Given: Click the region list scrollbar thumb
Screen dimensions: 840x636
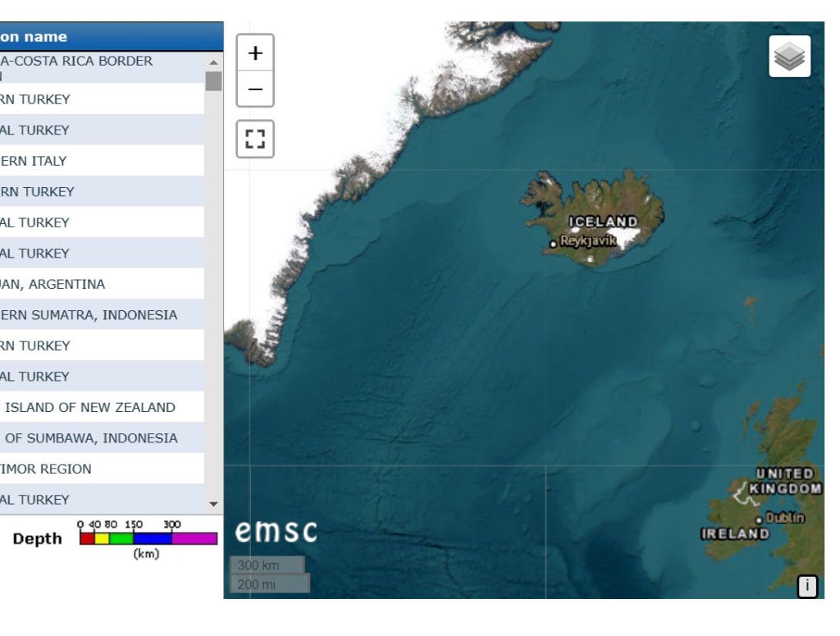Looking at the screenshot, I should (213, 81).
